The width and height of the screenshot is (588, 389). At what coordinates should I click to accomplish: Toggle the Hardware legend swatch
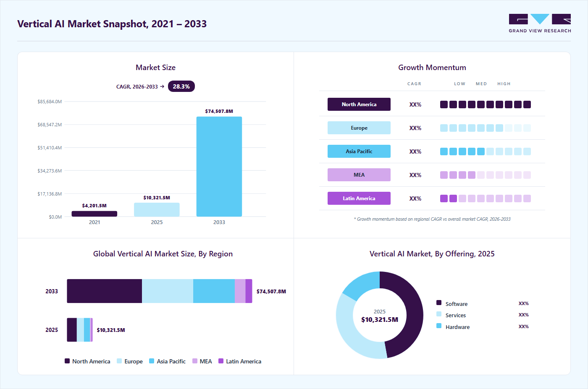(x=439, y=326)
